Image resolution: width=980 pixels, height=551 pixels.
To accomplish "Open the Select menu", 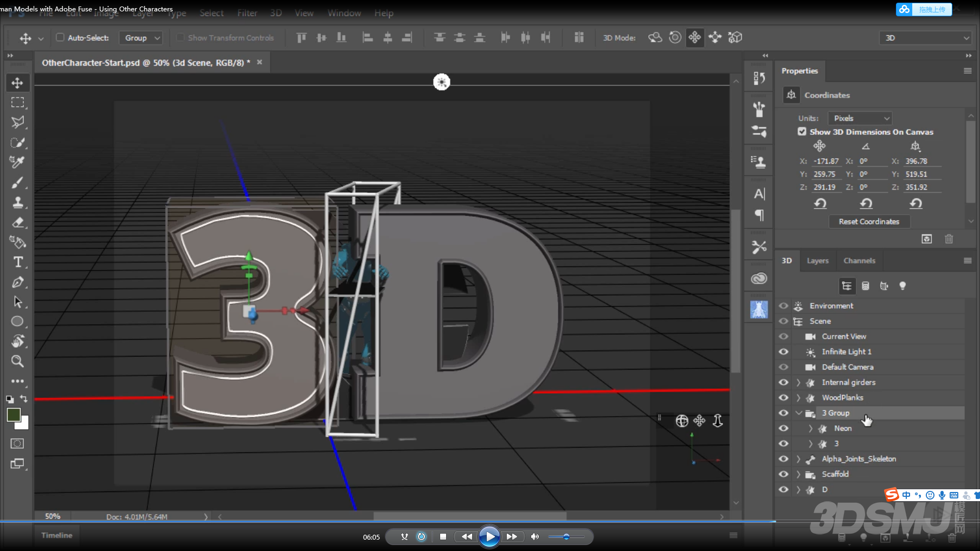I will click(211, 13).
